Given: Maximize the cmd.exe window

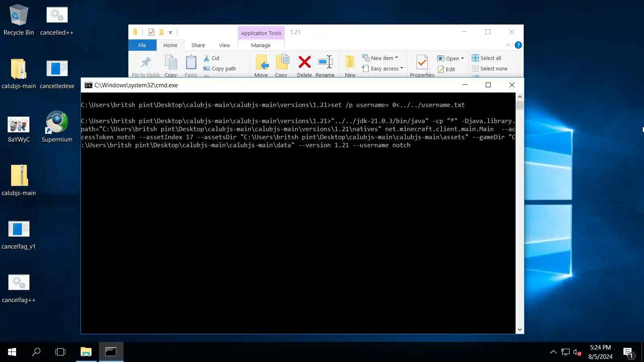Looking at the screenshot, I should (x=488, y=85).
